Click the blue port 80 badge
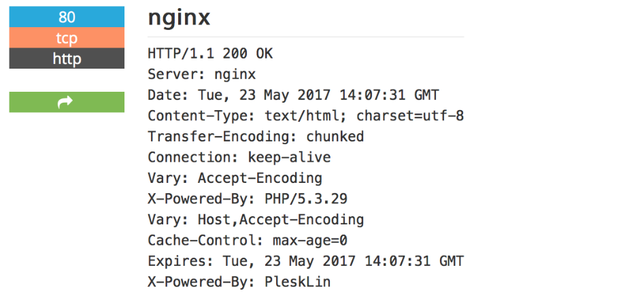This screenshot has width=644, height=308. (x=67, y=16)
